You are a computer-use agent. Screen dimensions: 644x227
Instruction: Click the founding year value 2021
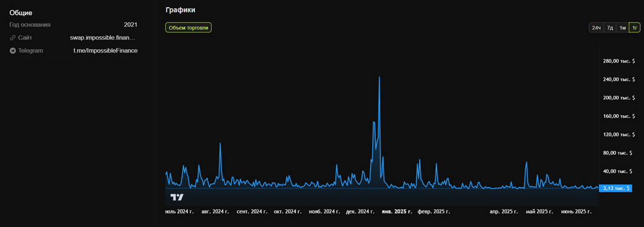point(131,25)
